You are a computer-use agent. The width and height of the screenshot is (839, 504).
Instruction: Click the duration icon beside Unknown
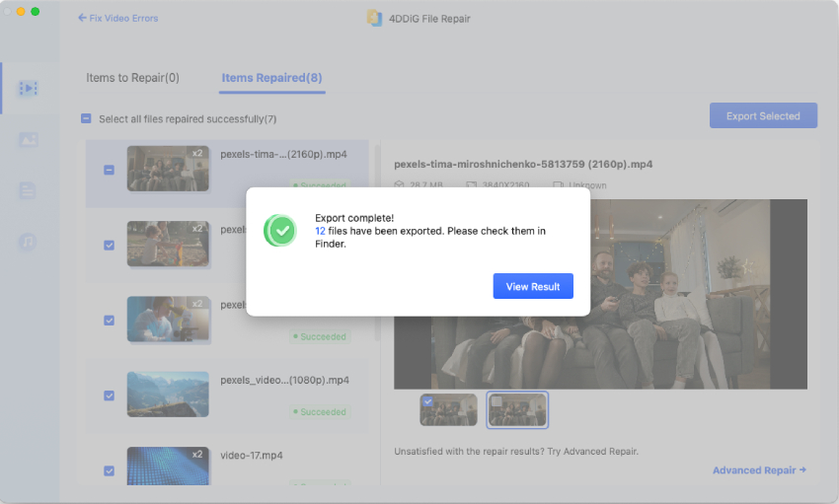tap(558, 184)
